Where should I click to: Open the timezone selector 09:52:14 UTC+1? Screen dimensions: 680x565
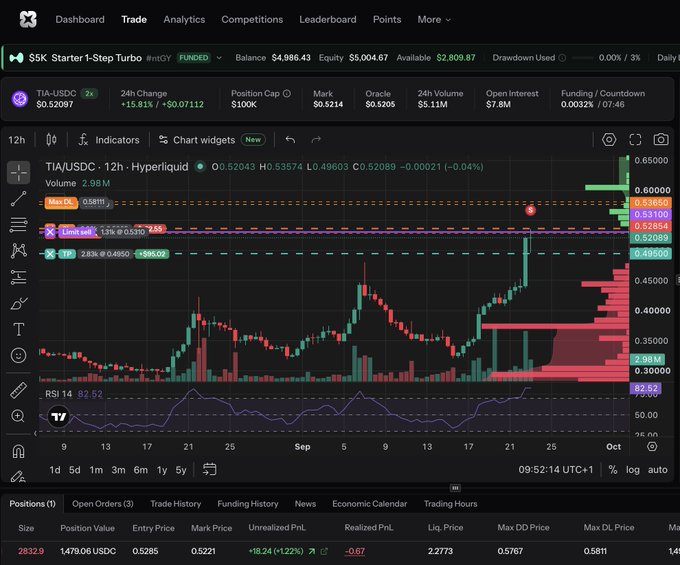[555, 470]
